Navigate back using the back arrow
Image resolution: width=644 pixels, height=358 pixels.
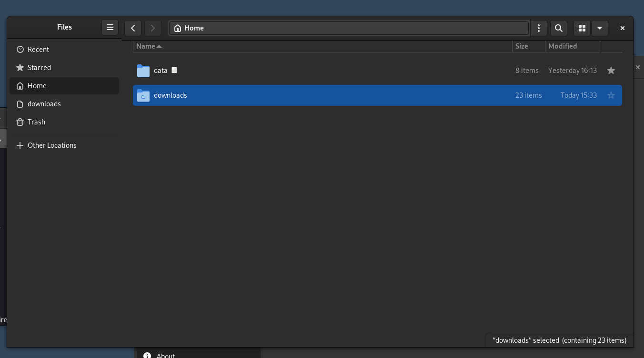tap(133, 28)
